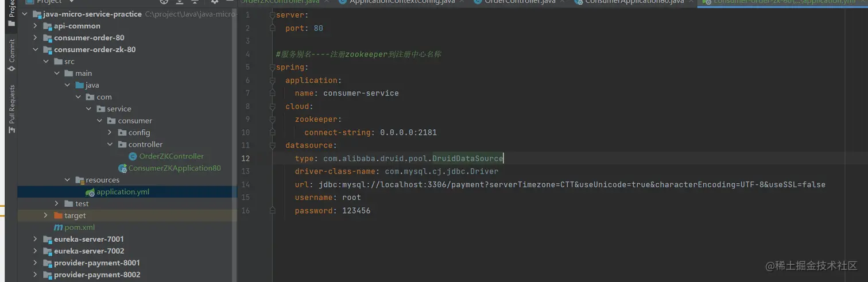Image resolution: width=868 pixels, height=282 pixels.
Task: Switch to ApplicationContextConfig.java editor tab
Action: click(401, 2)
